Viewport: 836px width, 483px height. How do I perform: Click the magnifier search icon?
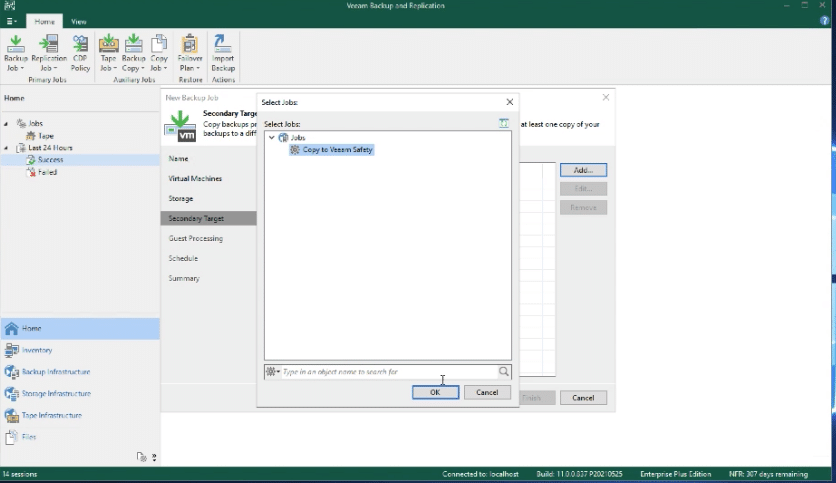[x=504, y=372]
